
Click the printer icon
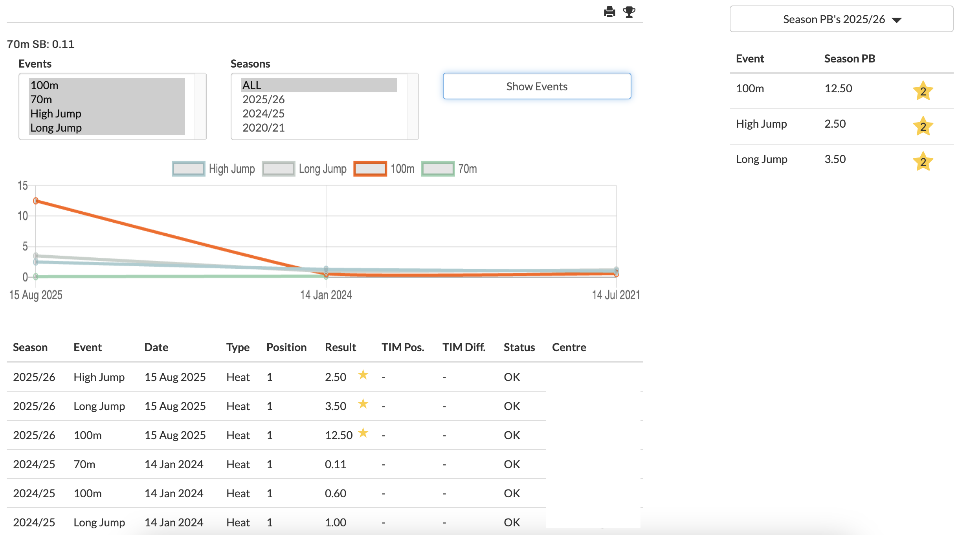pyautogui.click(x=609, y=12)
